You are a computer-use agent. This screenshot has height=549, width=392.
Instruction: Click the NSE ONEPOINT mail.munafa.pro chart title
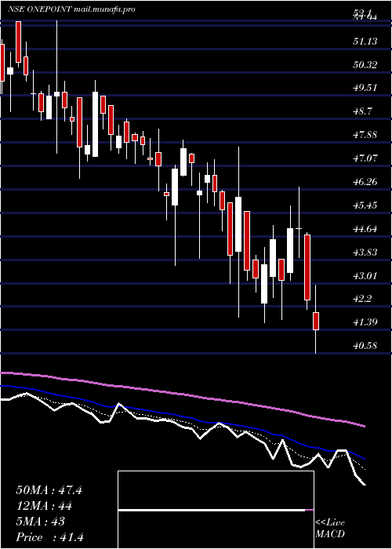pos(71,9)
